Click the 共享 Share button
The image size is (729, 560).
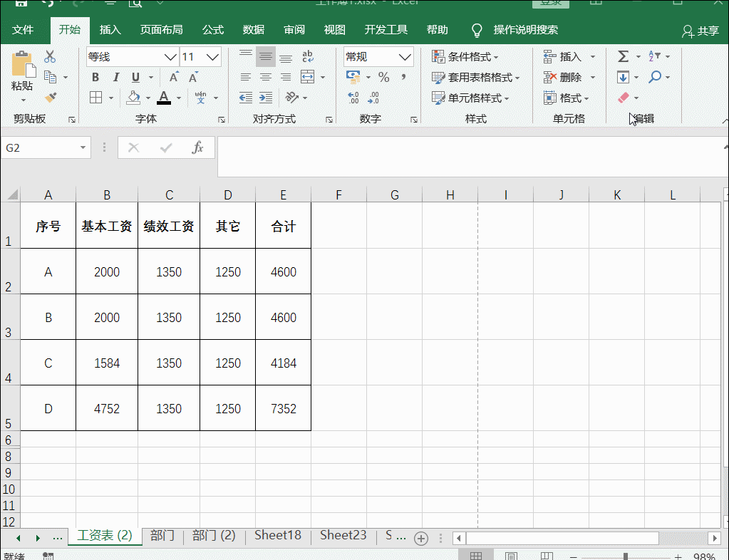click(x=700, y=31)
